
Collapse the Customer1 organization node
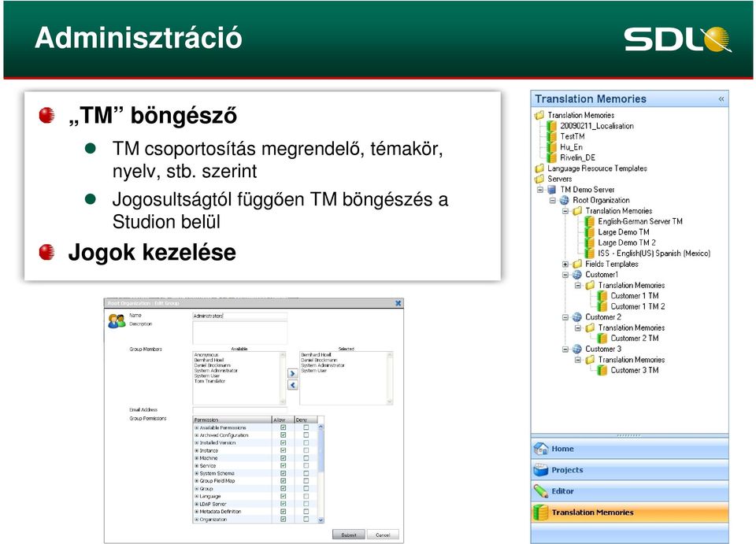[565, 275]
